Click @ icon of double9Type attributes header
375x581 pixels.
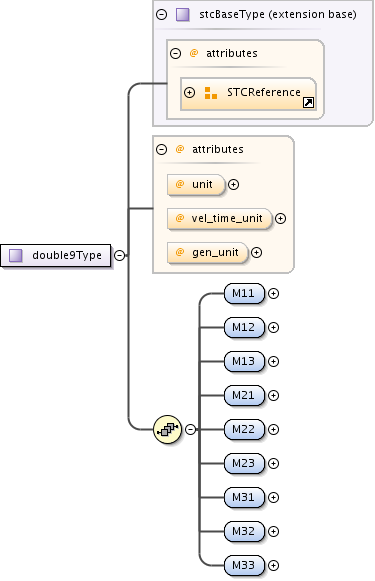point(179,149)
